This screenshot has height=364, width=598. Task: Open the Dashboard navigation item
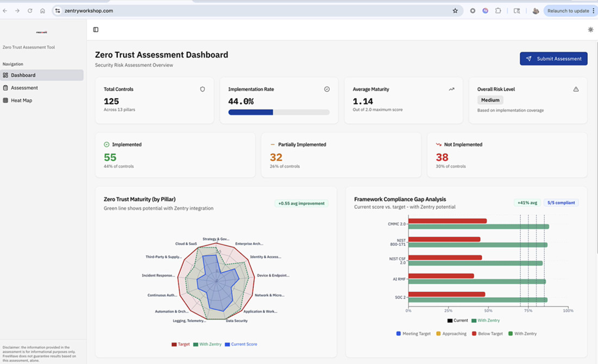(23, 75)
